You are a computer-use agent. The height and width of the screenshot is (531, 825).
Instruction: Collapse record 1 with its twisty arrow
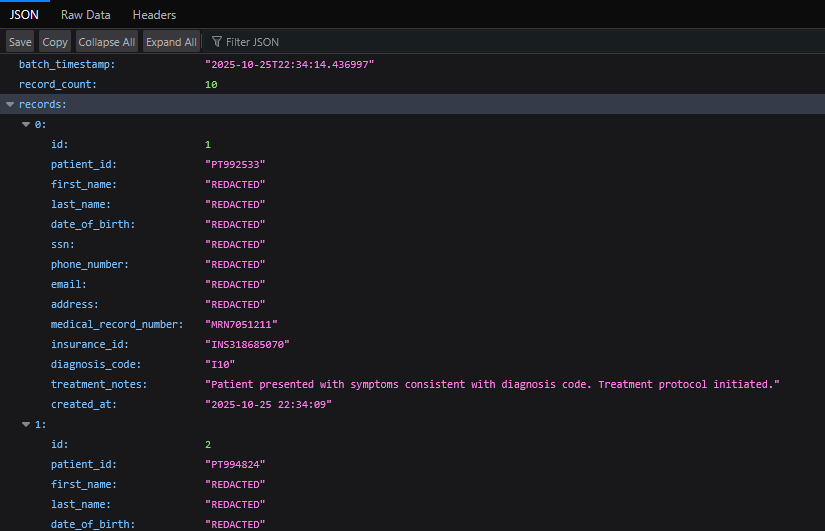(26, 424)
